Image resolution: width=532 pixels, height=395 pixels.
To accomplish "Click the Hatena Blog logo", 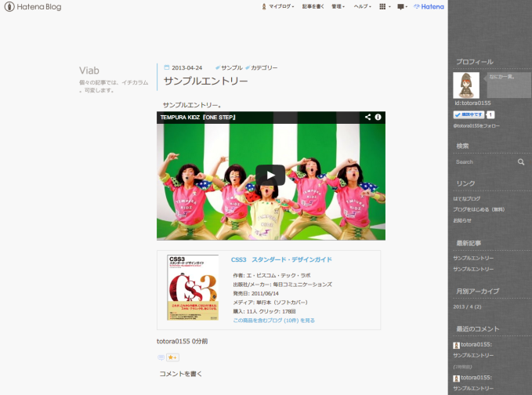I will tap(32, 6).
